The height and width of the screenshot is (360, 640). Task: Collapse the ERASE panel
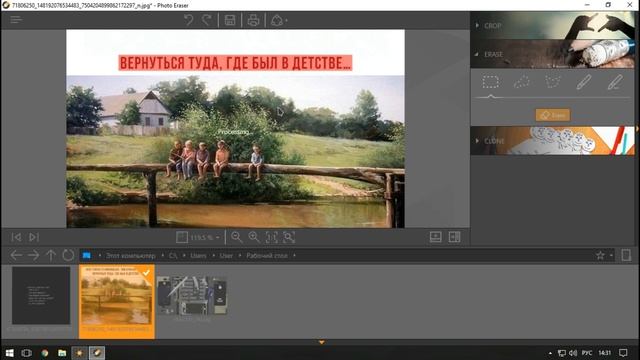(552, 54)
